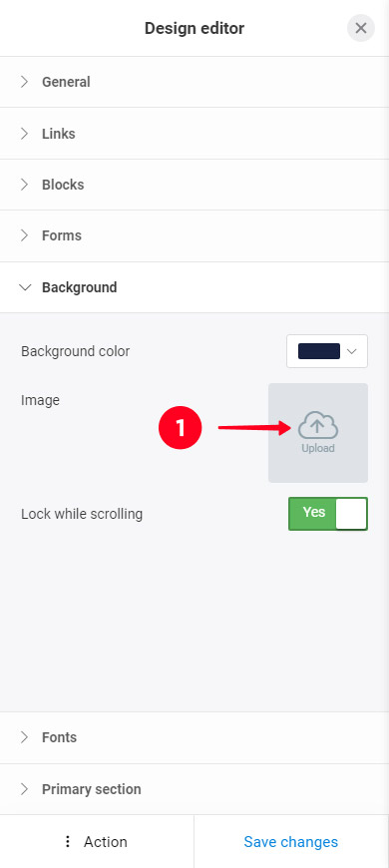Expand the Primary section panel

(x=194, y=789)
